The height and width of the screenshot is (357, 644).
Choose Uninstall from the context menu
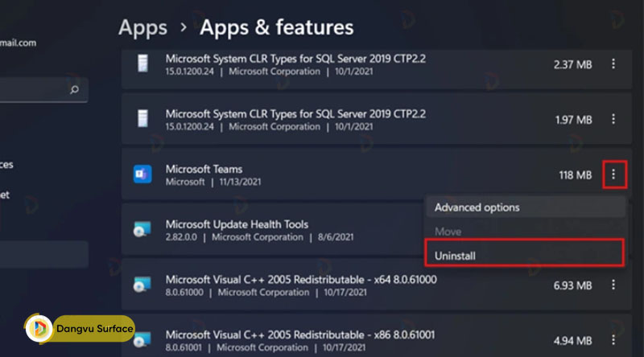point(455,255)
